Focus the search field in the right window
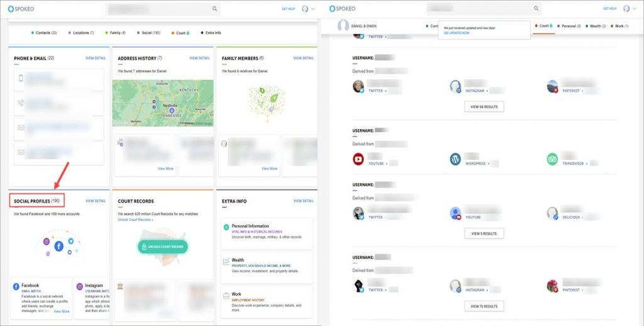 (484, 9)
